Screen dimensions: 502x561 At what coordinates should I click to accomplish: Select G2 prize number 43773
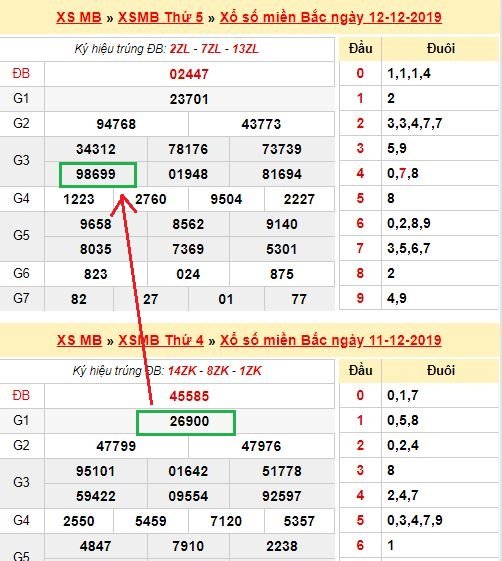[x=261, y=124]
